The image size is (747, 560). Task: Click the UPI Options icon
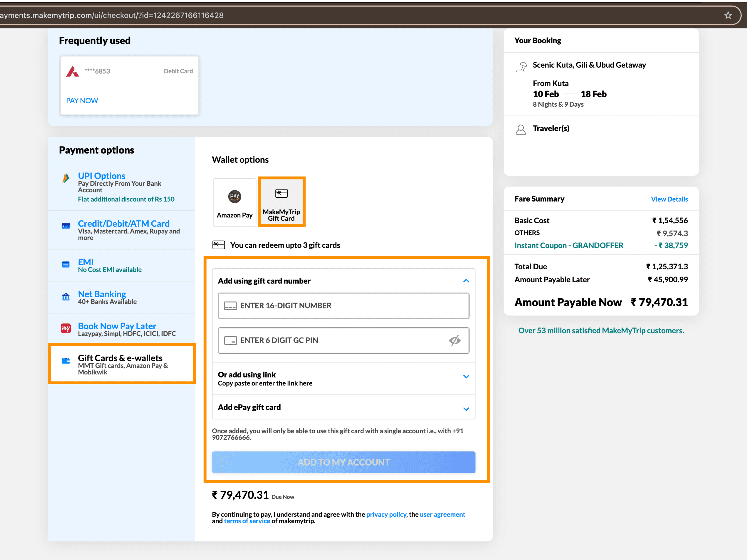point(66,178)
